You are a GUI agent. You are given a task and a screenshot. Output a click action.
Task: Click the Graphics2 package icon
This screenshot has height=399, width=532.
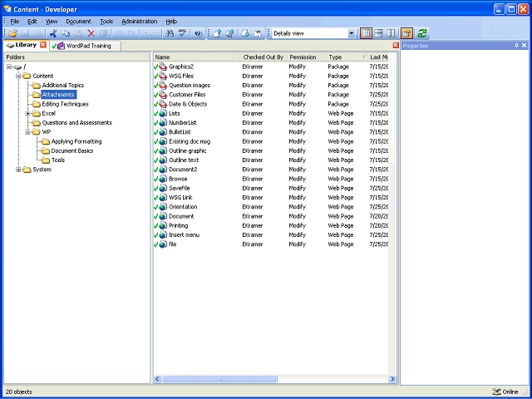(x=163, y=66)
